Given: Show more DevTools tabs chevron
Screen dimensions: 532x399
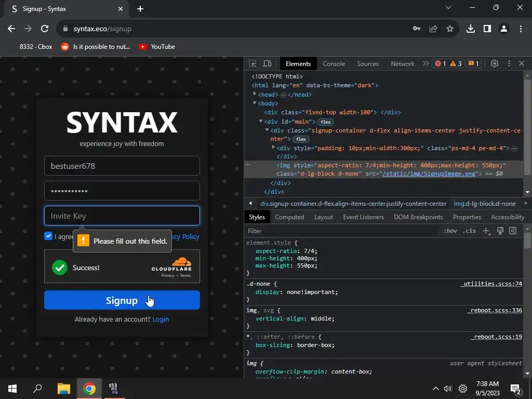Looking at the screenshot, I should [425, 63].
